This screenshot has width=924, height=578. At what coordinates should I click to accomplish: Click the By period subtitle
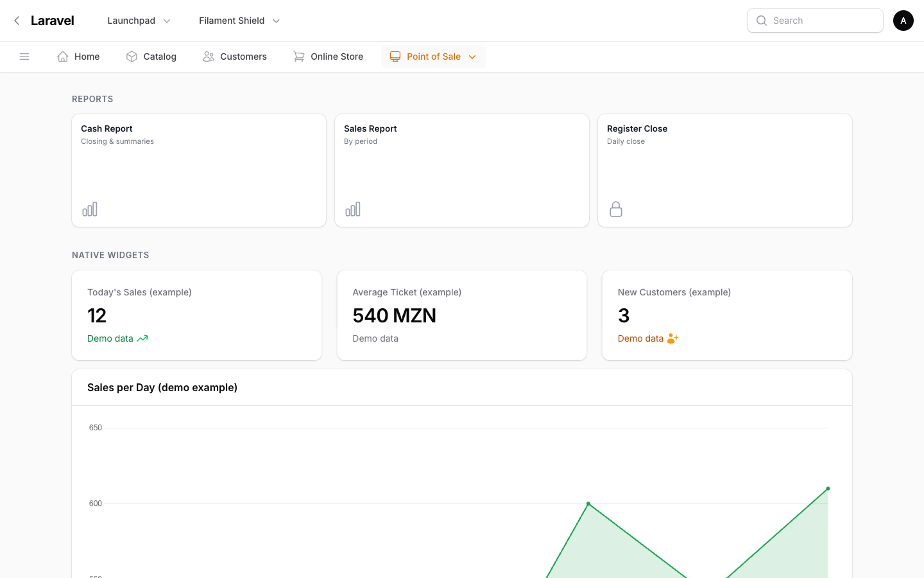(x=361, y=141)
